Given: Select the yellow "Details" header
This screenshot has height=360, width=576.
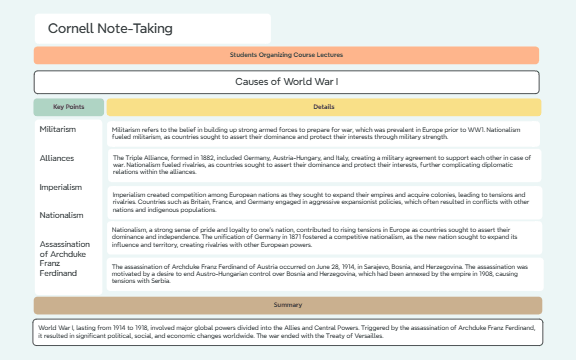Looking at the screenshot, I should [x=324, y=107].
